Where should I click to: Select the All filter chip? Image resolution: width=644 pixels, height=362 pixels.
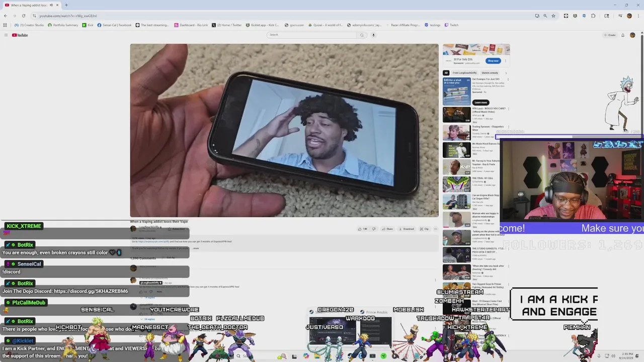[x=446, y=73]
